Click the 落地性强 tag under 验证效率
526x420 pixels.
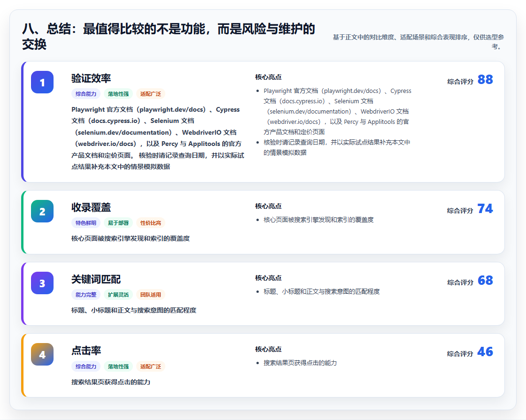(118, 94)
